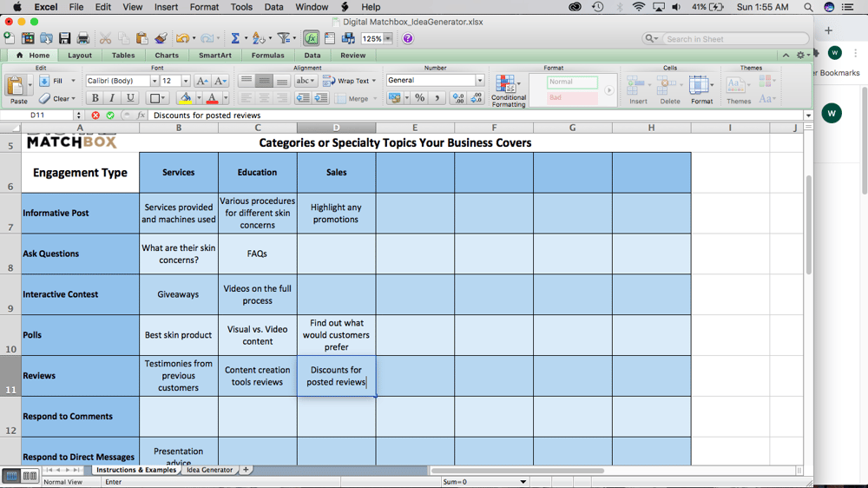This screenshot has height=488, width=868.
Task: Undo the last action
Action: (x=181, y=38)
